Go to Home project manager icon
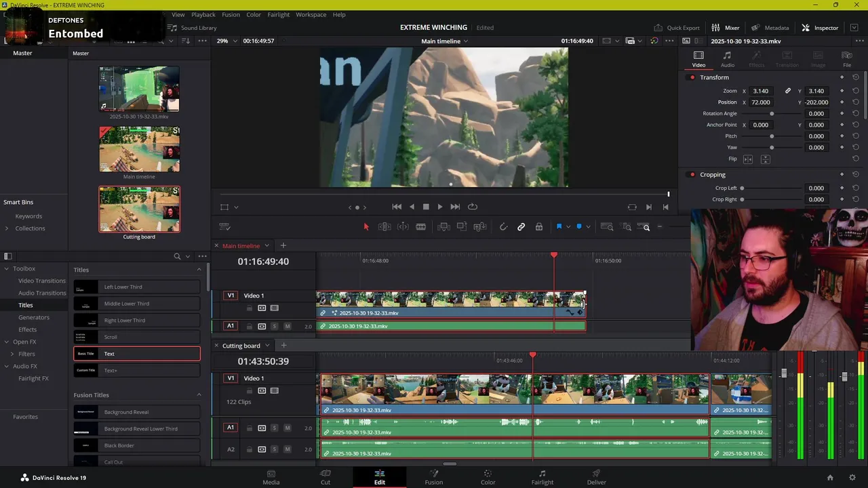This screenshot has width=868, height=488. pos(829,478)
